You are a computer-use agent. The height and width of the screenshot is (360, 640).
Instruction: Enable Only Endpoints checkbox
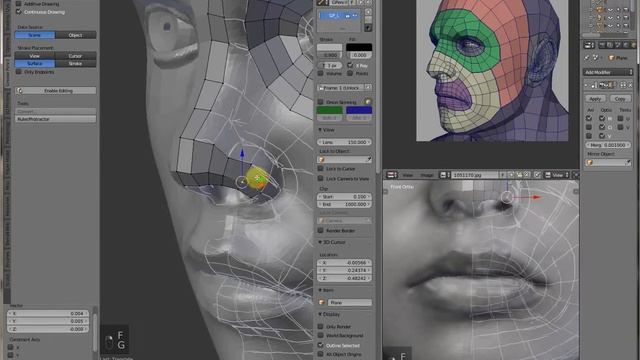[18, 72]
